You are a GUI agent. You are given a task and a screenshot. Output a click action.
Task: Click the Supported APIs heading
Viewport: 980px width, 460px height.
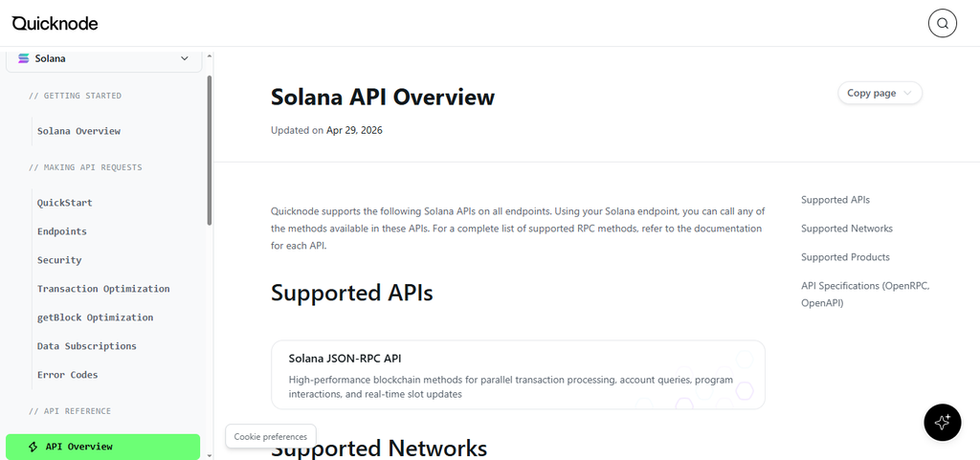click(352, 293)
